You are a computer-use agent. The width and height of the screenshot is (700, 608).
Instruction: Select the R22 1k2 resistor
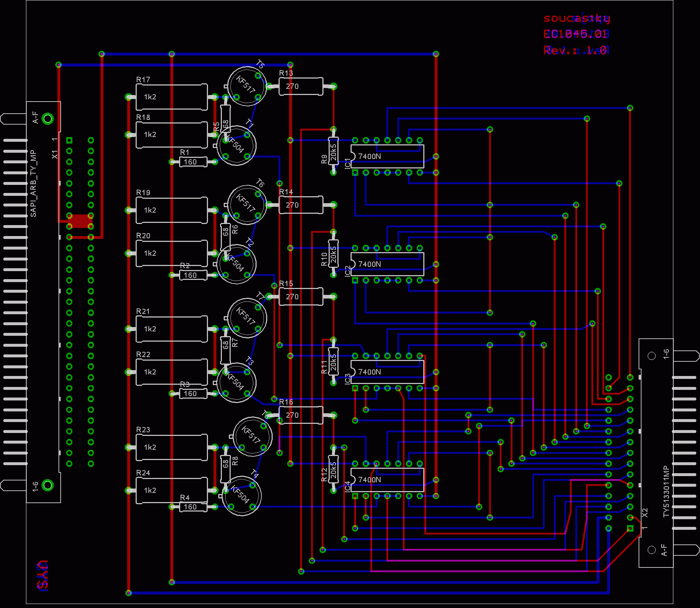tap(171, 372)
